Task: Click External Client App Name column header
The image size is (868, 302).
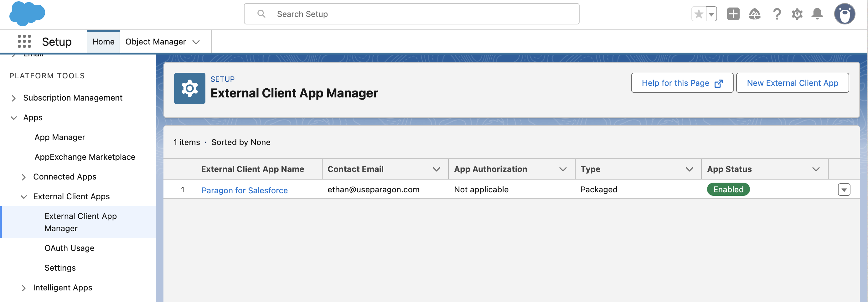Action: [x=252, y=169]
